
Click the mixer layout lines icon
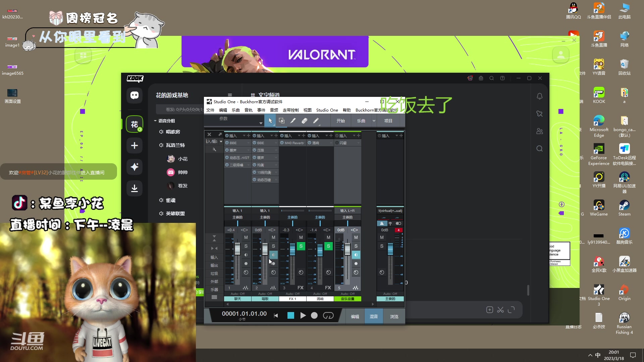pos(214,297)
